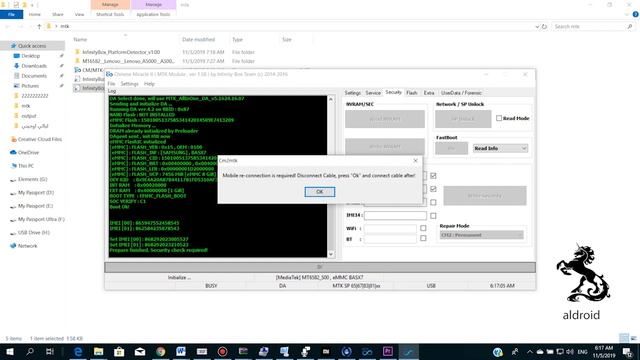
Task: Open Task View on the taskbar
Action: (50, 351)
